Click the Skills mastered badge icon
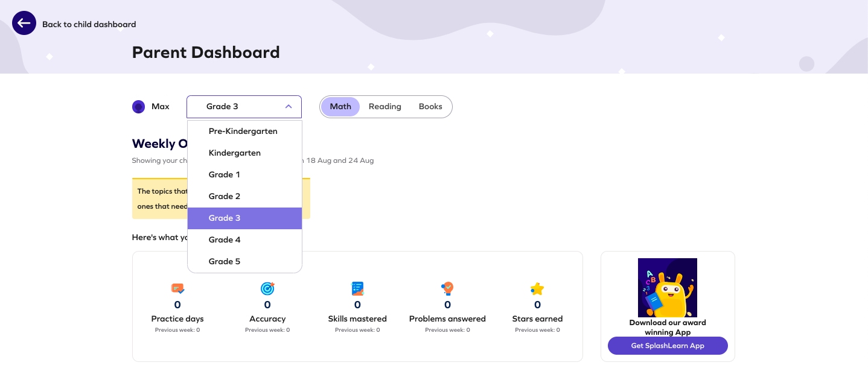The image size is (868, 368). [357, 288]
